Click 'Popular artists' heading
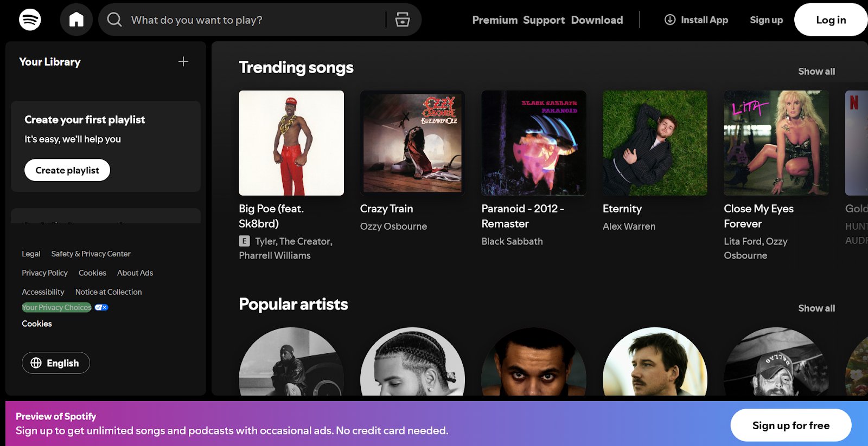 293,304
